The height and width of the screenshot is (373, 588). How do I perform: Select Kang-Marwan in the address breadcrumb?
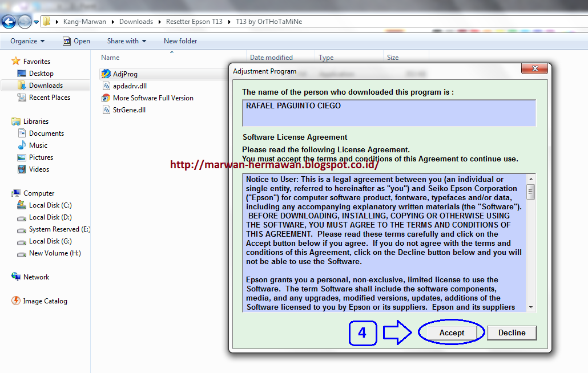click(x=84, y=22)
